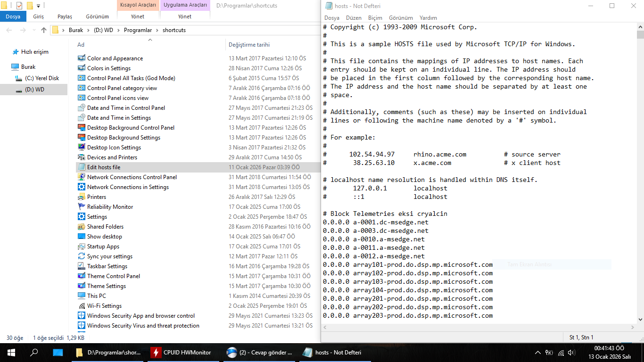Select (D:) WD in the navigation pane
This screenshot has width=644, height=362.
[34, 90]
